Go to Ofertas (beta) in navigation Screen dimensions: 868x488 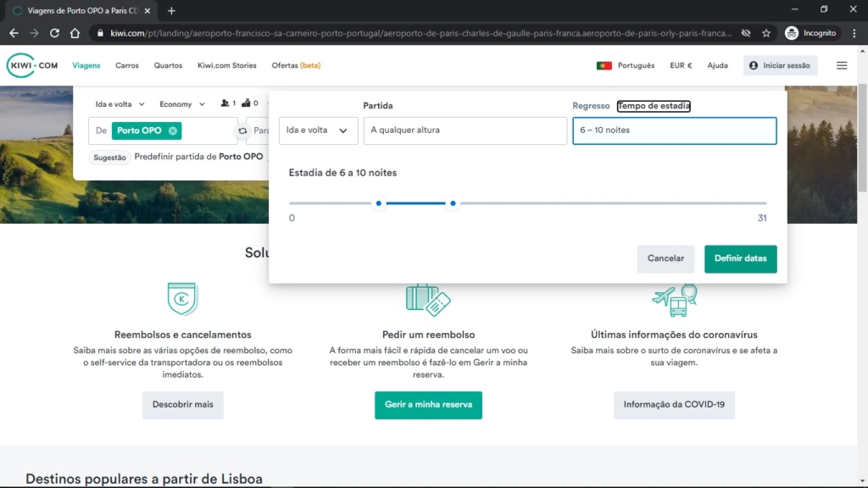pyautogui.click(x=296, y=65)
